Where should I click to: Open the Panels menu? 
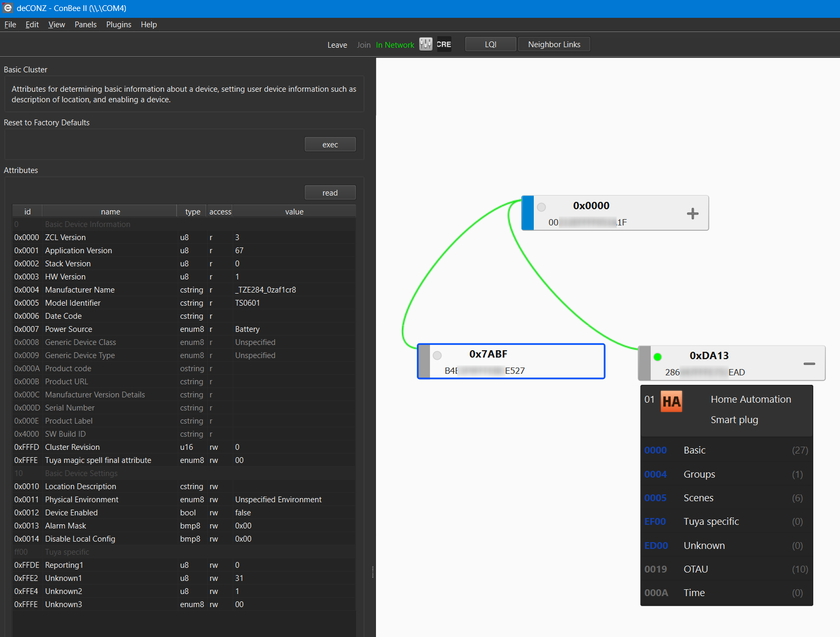pos(85,25)
